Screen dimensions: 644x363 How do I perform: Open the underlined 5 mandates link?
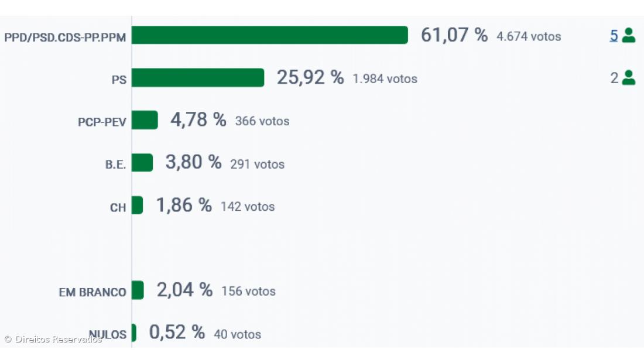click(x=614, y=35)
